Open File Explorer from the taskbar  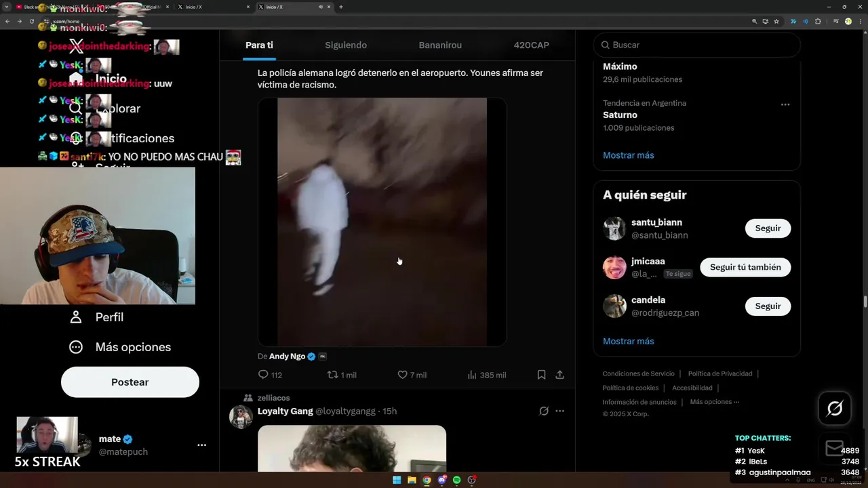[x=412, y=480]
